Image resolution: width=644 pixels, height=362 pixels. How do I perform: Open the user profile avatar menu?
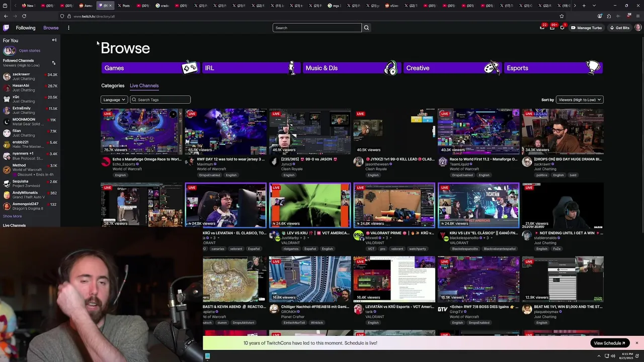(x=638, y=28)
